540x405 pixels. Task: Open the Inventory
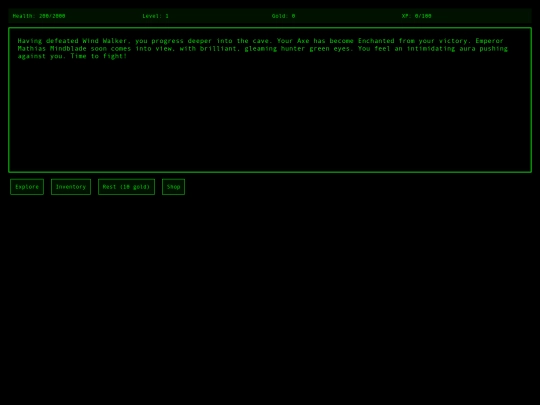coord(71,187)
